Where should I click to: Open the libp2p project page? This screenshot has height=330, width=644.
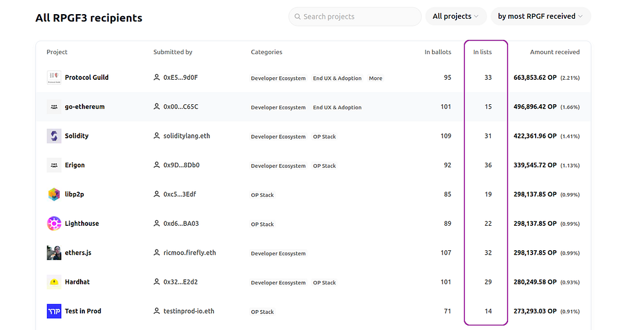pos(74,194)
